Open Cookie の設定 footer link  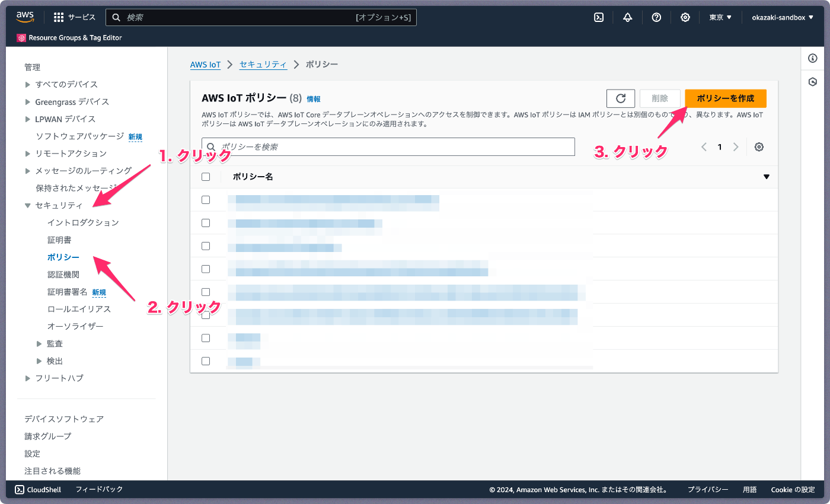(793, 490)
